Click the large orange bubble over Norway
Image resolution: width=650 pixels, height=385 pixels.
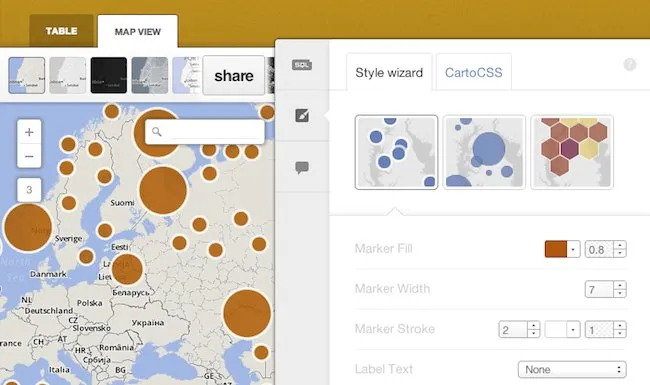(x=28, y=228)
